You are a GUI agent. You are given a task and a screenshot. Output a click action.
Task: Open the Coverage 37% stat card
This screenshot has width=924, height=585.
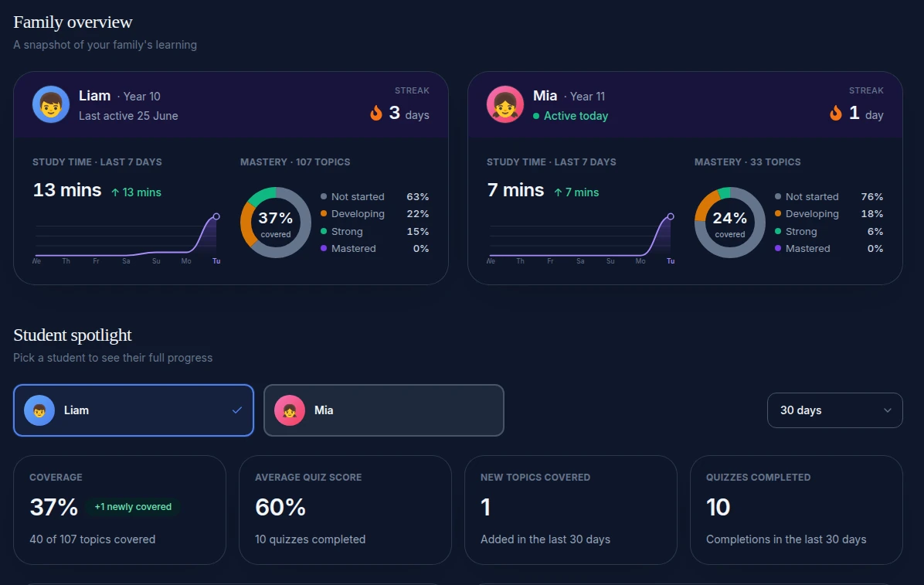coord(120,510)
